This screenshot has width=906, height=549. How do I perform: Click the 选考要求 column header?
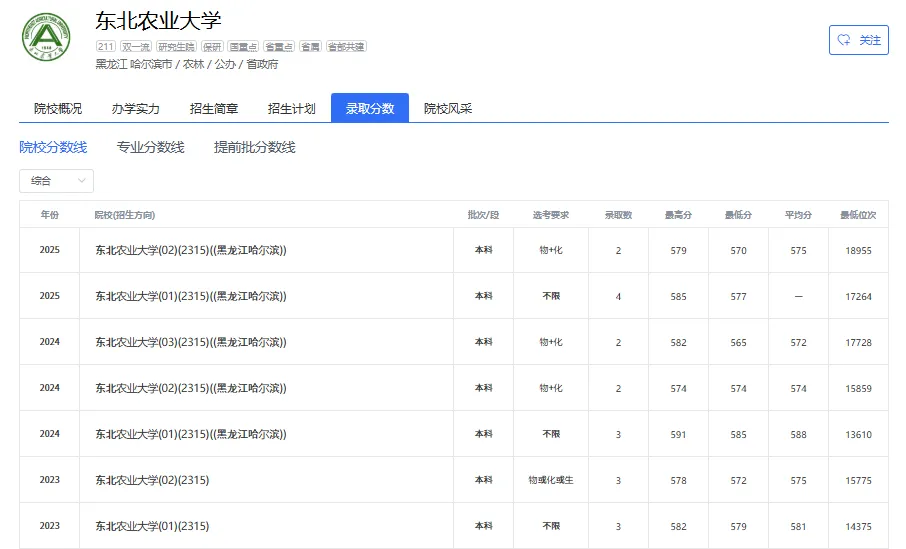[x=551, y=215]
